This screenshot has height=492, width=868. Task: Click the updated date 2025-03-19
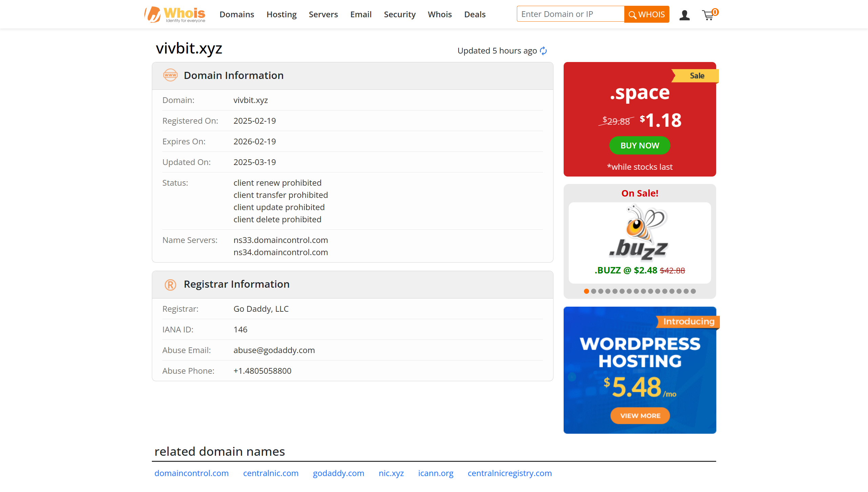pyautogui.click(x=255, y=162)
